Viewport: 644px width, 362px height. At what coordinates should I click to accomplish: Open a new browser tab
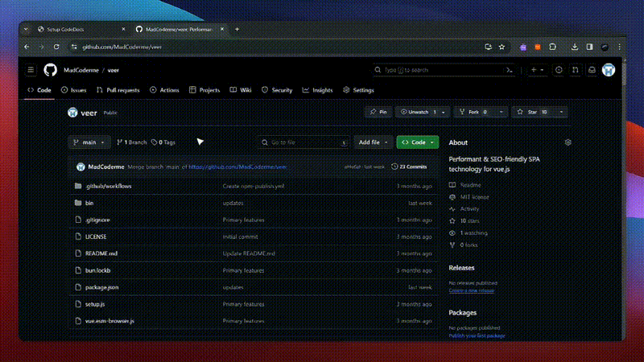tap(237, 29)
